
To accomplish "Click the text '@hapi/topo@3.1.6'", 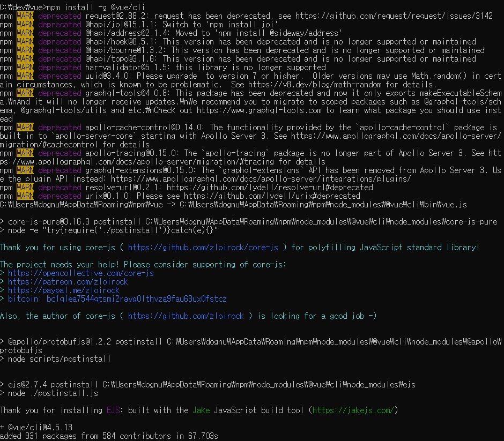I will [122, 59].
